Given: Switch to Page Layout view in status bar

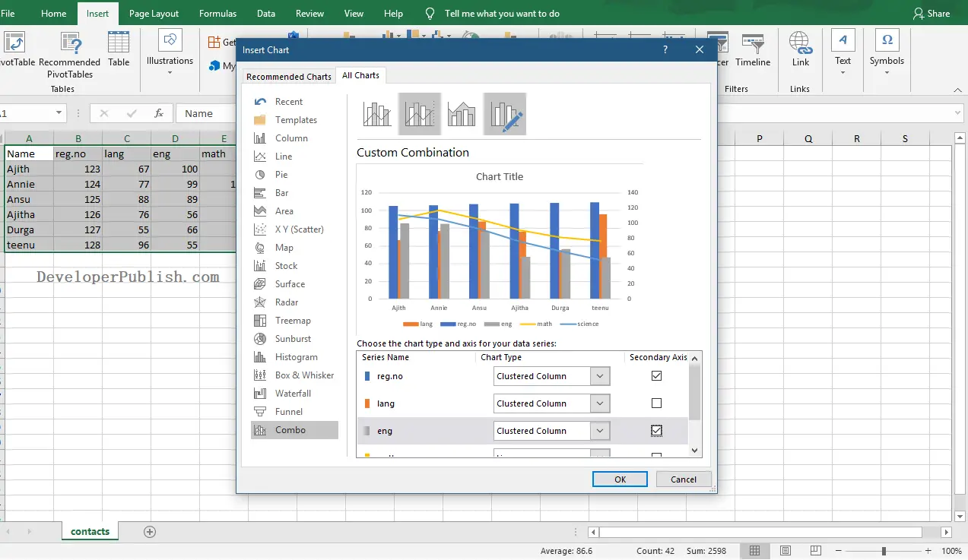Looking at the screenshot, I should (786, 551).
